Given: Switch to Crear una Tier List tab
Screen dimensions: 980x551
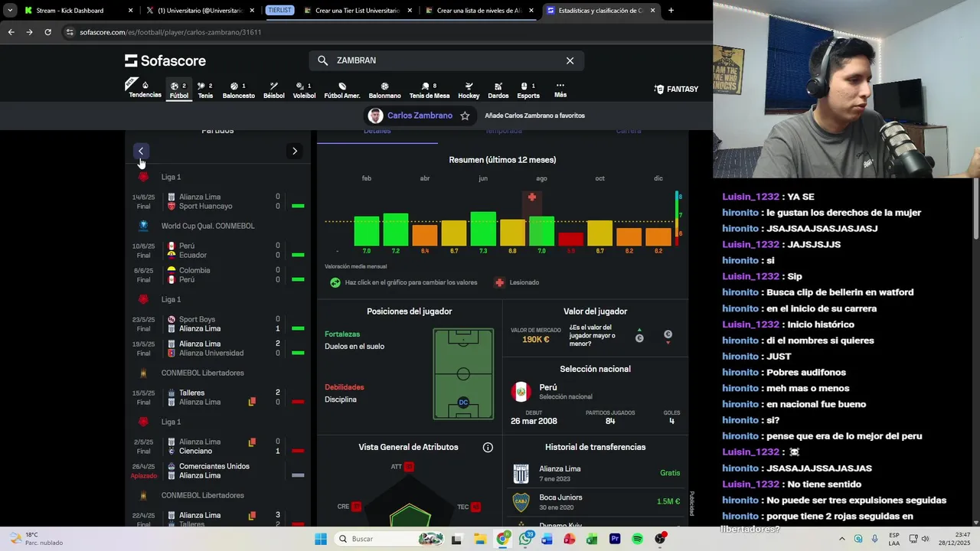Looking at the screenshot, I should pyautogui.click(x=357, y=11).
